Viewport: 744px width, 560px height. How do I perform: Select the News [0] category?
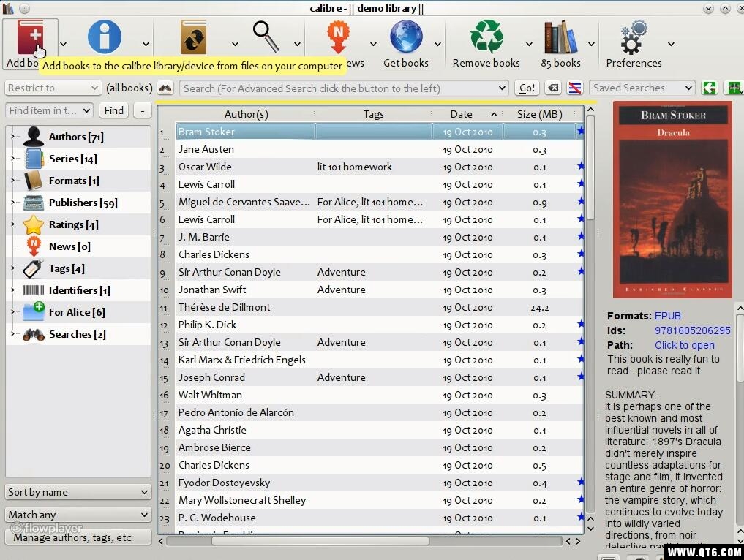click(69, 246)
